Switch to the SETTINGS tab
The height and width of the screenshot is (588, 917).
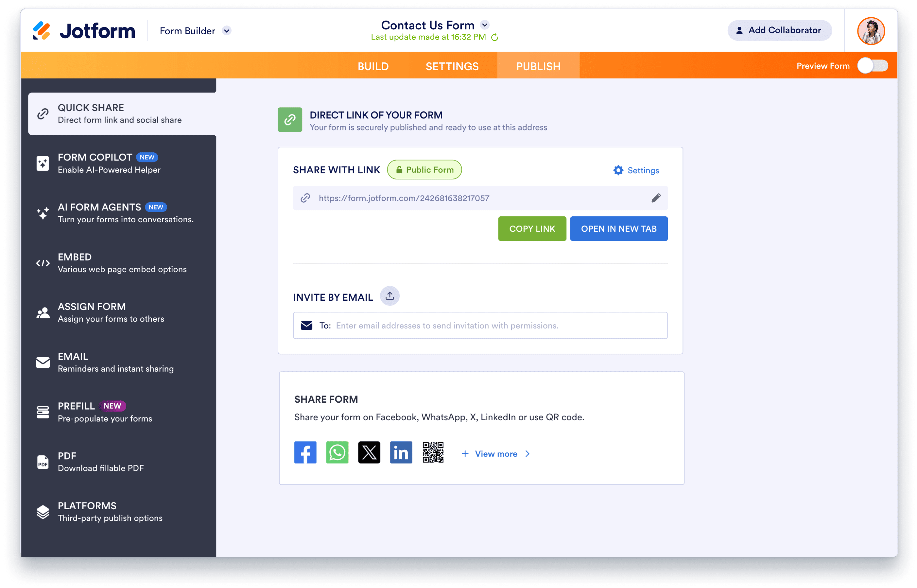click(452, 66)
